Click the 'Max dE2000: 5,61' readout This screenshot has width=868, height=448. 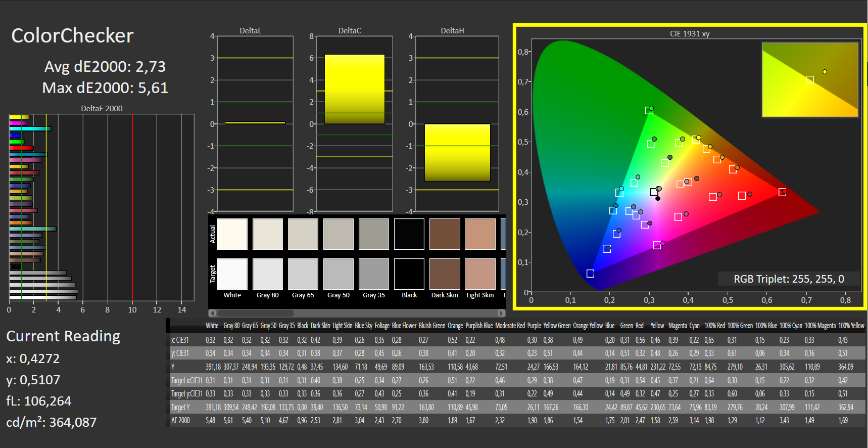click(x=105, y=88)
